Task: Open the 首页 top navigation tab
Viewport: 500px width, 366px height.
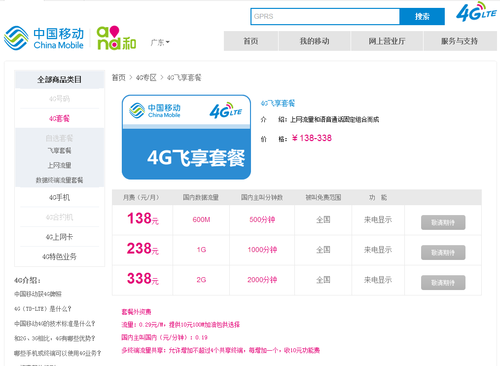Action: (x=251, y=41)
